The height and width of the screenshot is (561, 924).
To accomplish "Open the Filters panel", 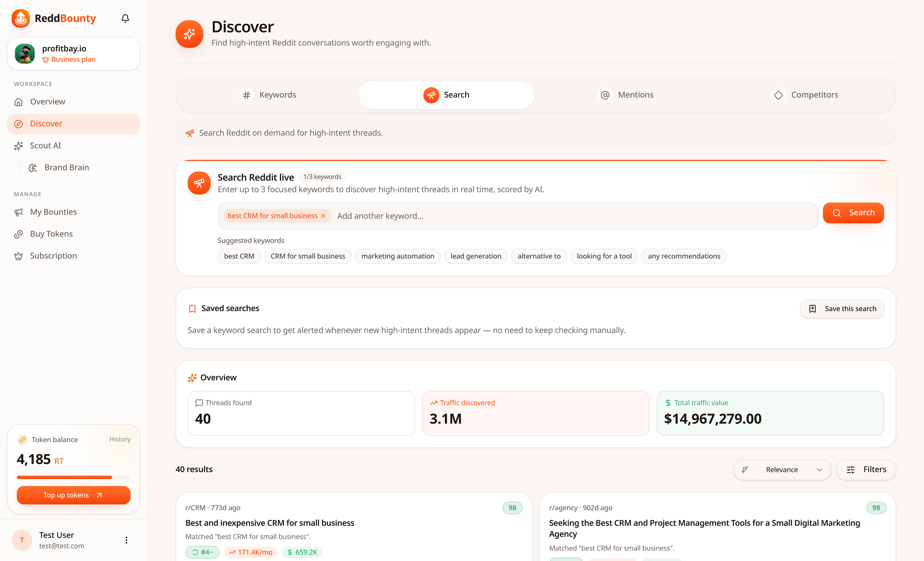I will point(866,470).
